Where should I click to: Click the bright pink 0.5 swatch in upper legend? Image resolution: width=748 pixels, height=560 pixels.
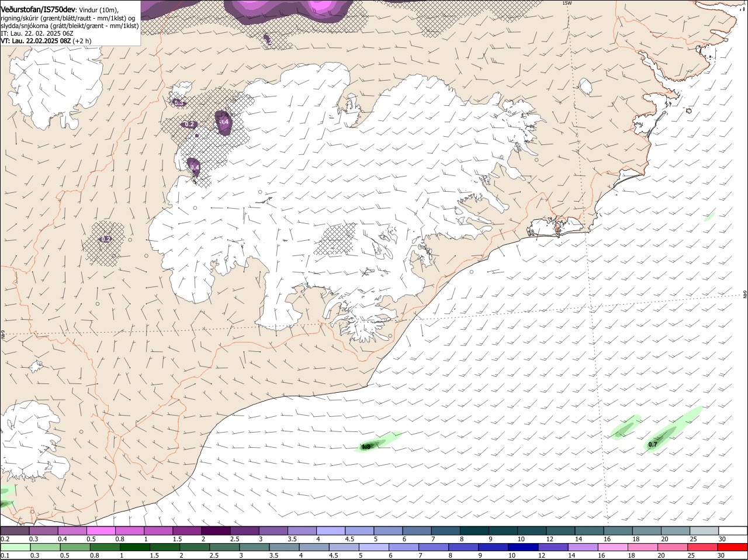coord(101,531)
